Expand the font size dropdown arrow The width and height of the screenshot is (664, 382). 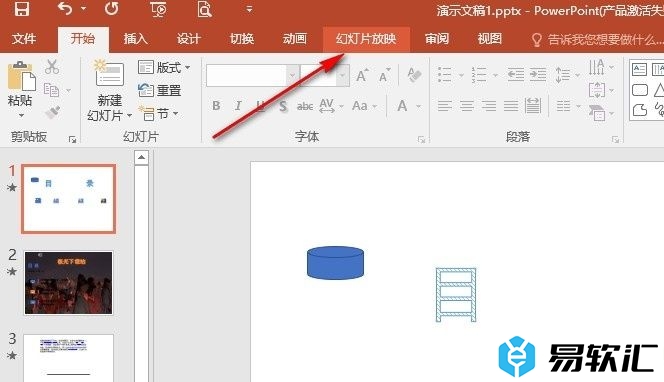(343, 76)
